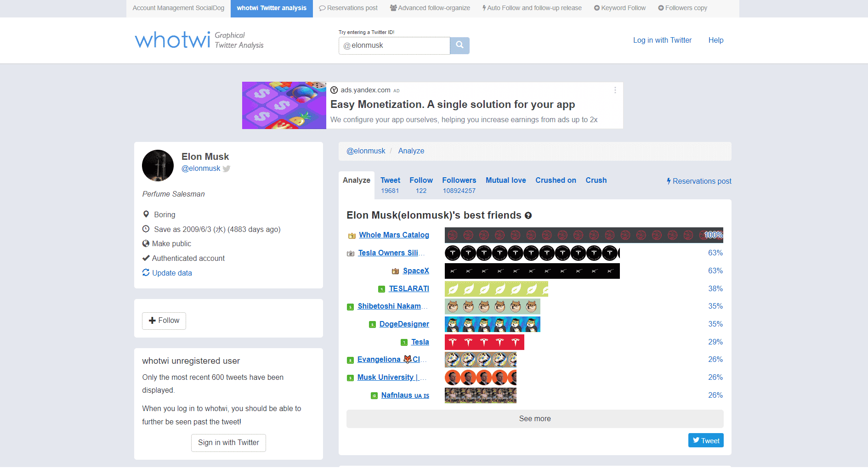Click the magnifier search button

pyautogui.click(x=460, y=45)
